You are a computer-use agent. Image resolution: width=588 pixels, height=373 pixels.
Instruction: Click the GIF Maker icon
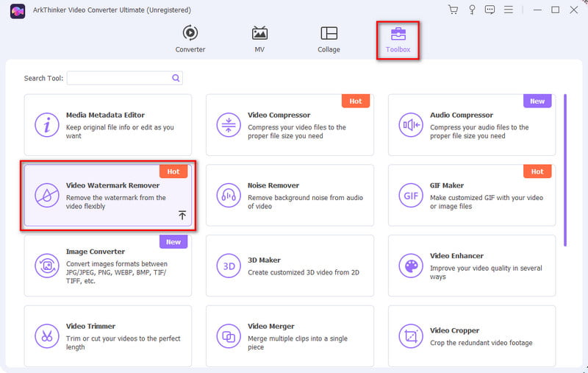411,195
